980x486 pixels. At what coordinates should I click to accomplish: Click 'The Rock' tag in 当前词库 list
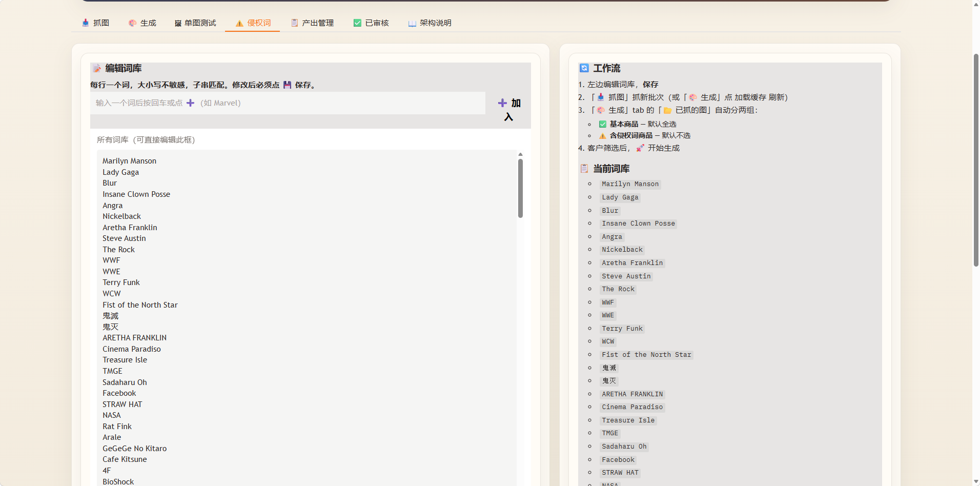click(x=618, y=289)
